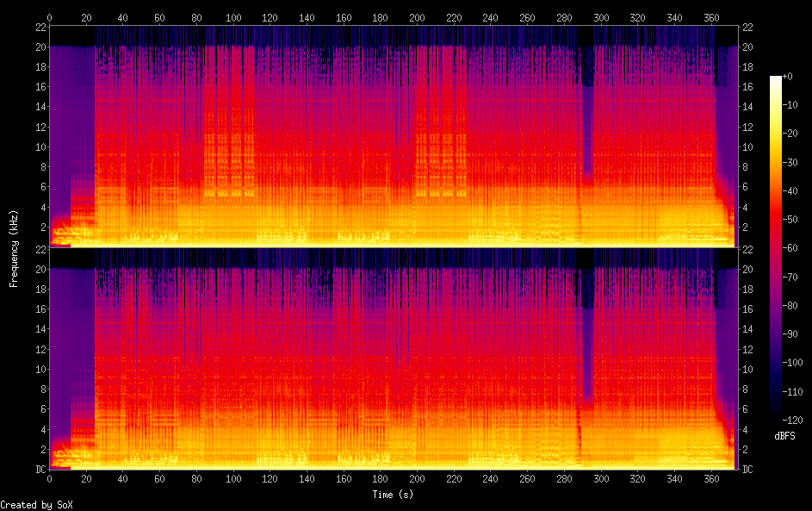The width and height of the screenshot is (812, 511).
Task: Click the 'DC' label on the right frequency axis
Action: click(x=747, y=470)
